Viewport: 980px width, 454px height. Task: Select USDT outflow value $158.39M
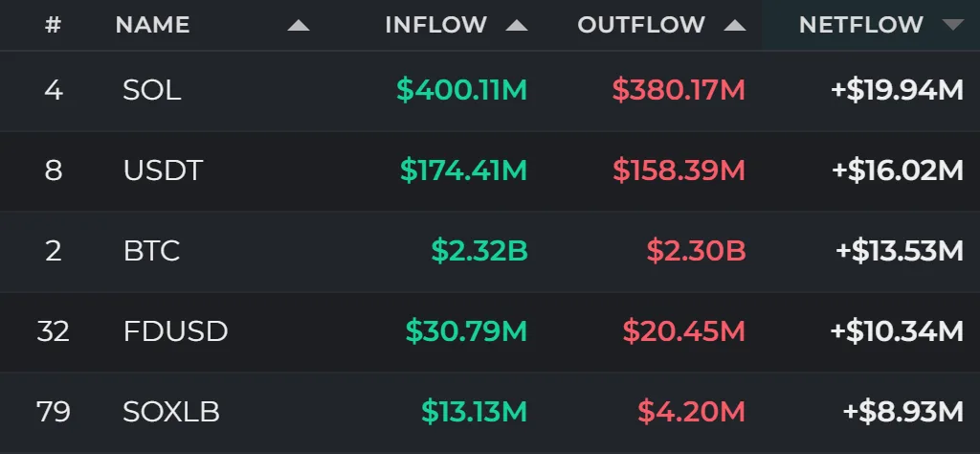click(x=679, y=170)
